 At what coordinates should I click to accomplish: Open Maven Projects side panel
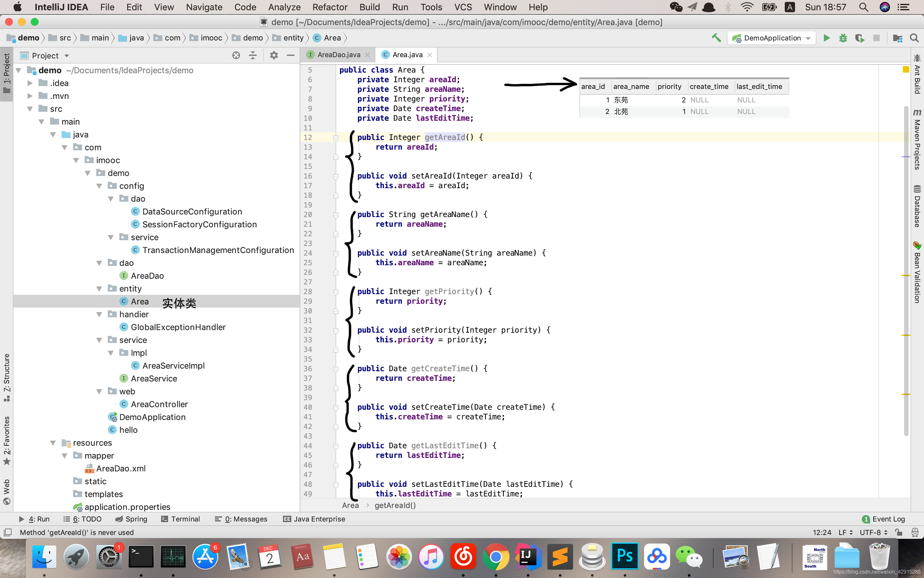point(917,140)
